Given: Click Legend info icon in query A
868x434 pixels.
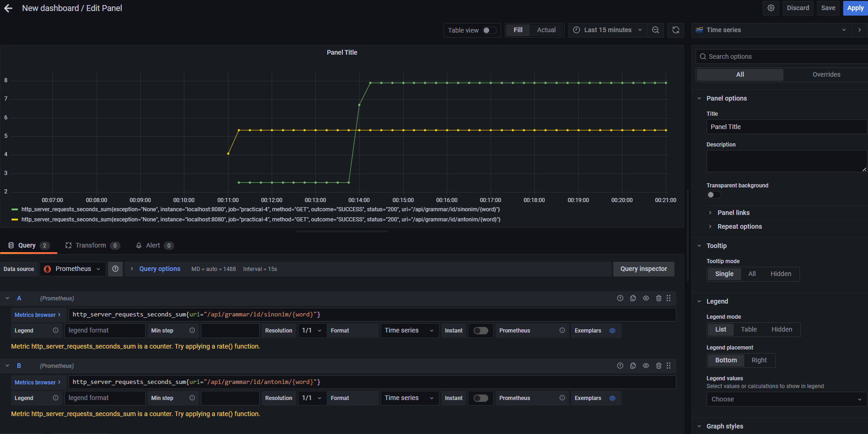Looking at the screenshot, I should click(56, 330).
